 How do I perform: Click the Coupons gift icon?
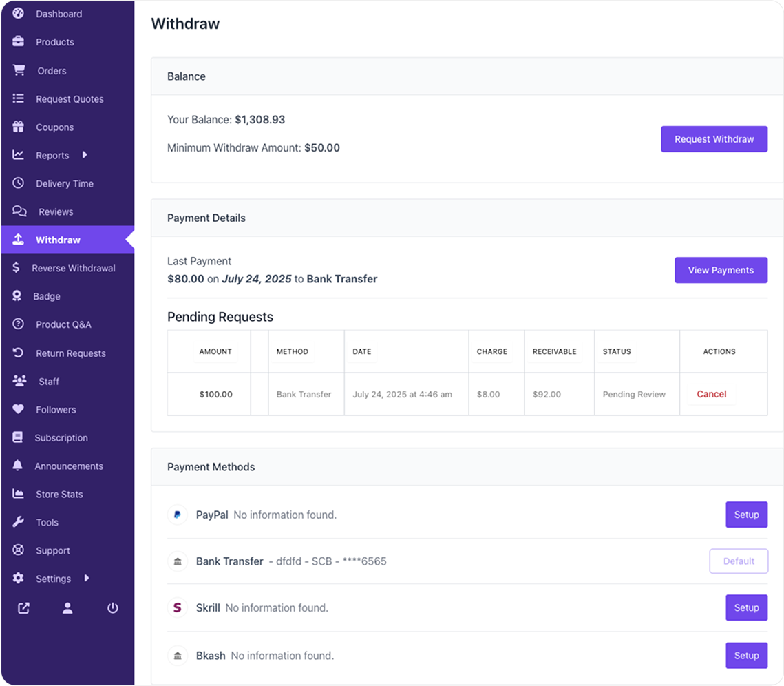19,127
